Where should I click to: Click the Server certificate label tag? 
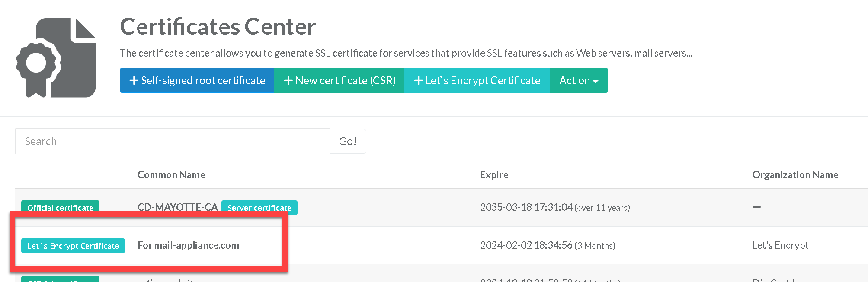tap(259, 208)
